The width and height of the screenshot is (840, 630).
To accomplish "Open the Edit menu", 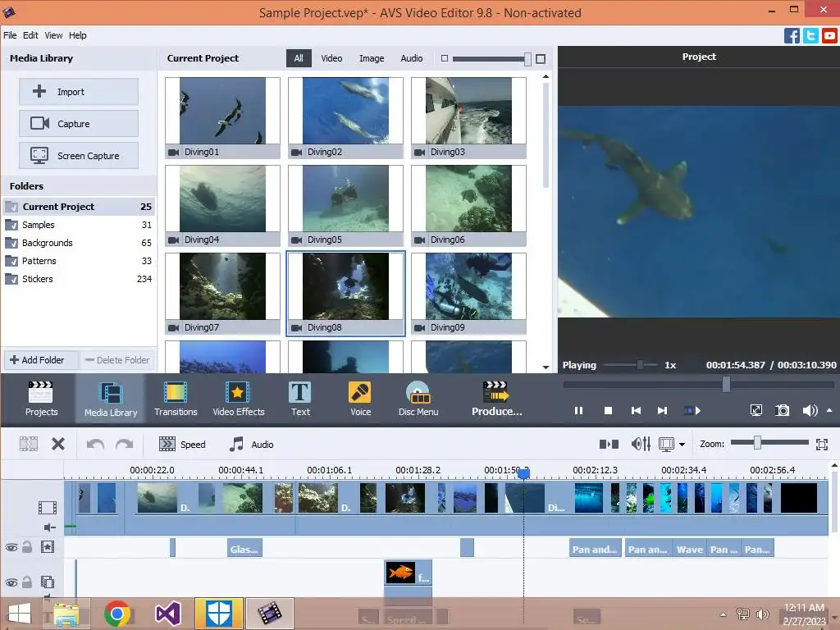I will pyautogui.click(x=30, y=35).
